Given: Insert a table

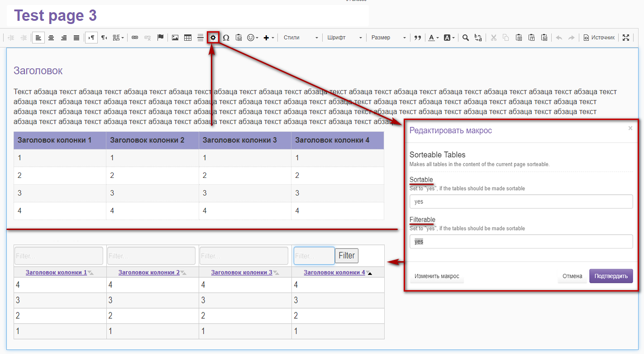Looking at the screenshot, I should pyautogui.click(x=188, y=38).
